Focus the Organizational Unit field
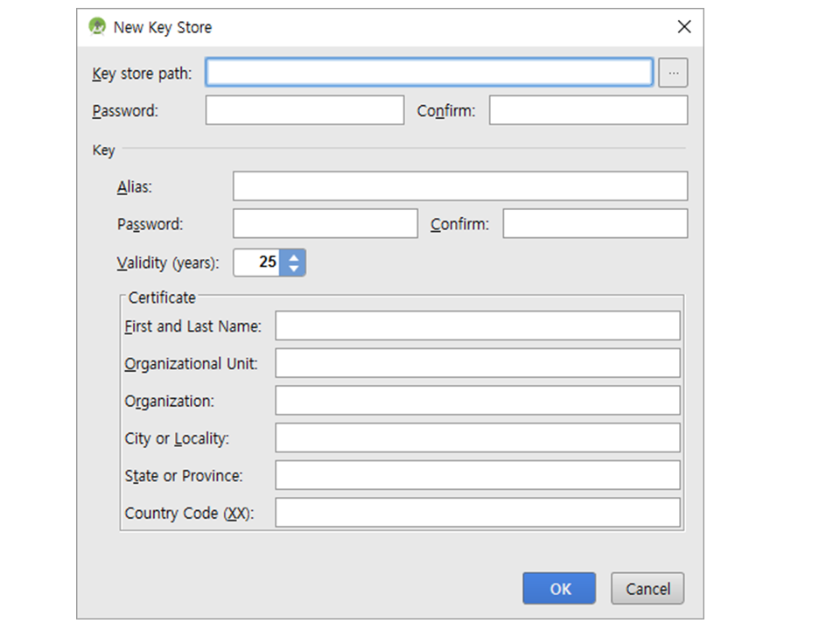Screen dimensions: 840x630 pyautogui.click(x=477, y=363)
